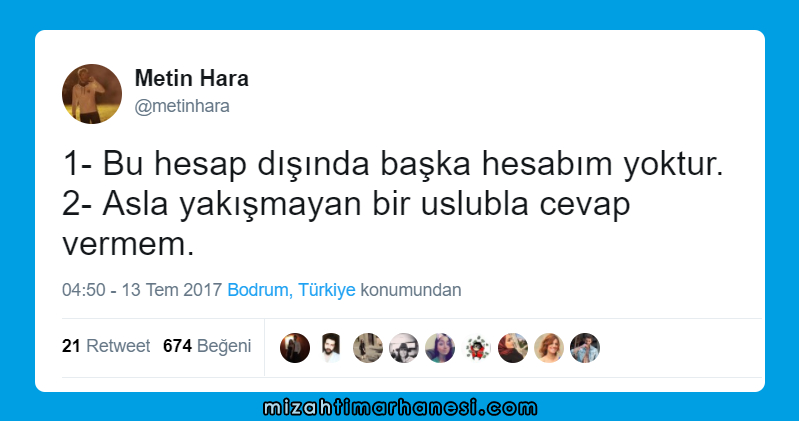Open the smiling red-haired woman avatar
This screenshot has height=421, width=799.
[x=549, y=348]
